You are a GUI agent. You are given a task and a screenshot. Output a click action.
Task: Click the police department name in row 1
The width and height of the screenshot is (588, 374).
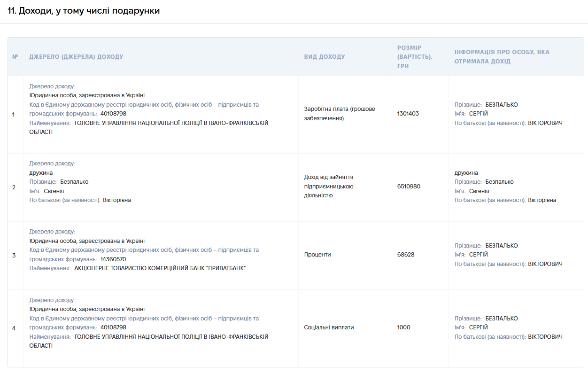tap(149, 127)
